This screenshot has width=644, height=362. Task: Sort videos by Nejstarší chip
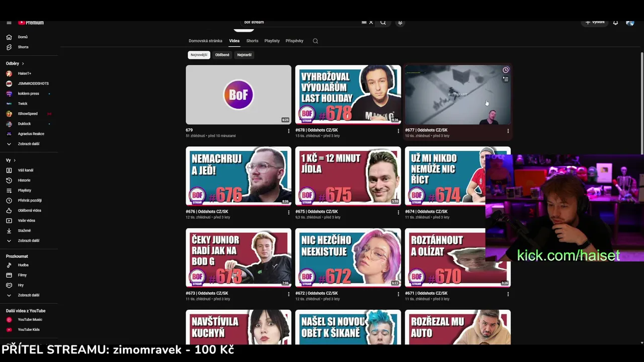[244, 55]
